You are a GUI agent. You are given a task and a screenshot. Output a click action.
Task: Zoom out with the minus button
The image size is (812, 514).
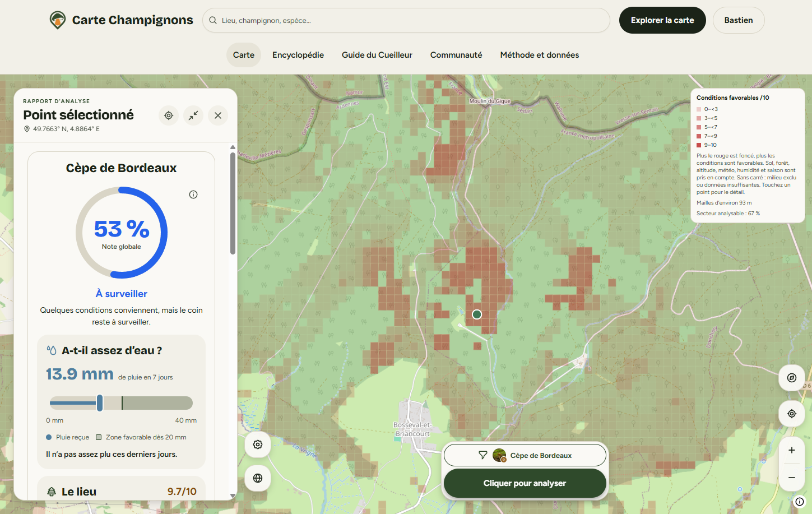792,478
